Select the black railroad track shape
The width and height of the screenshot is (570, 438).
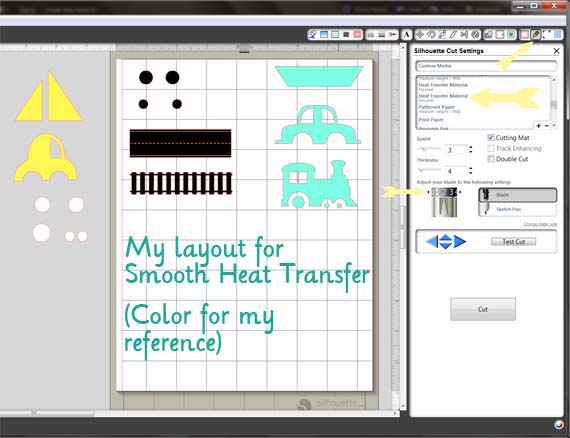181,183
